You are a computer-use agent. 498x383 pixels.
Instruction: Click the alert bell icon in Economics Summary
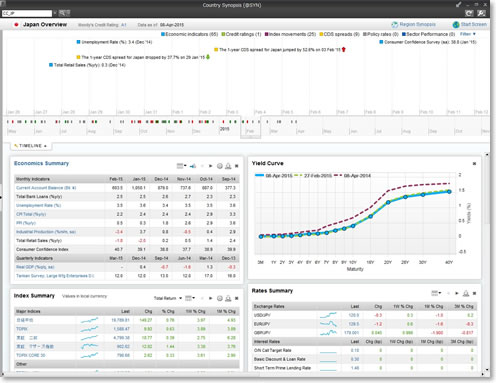coord(228,166)
